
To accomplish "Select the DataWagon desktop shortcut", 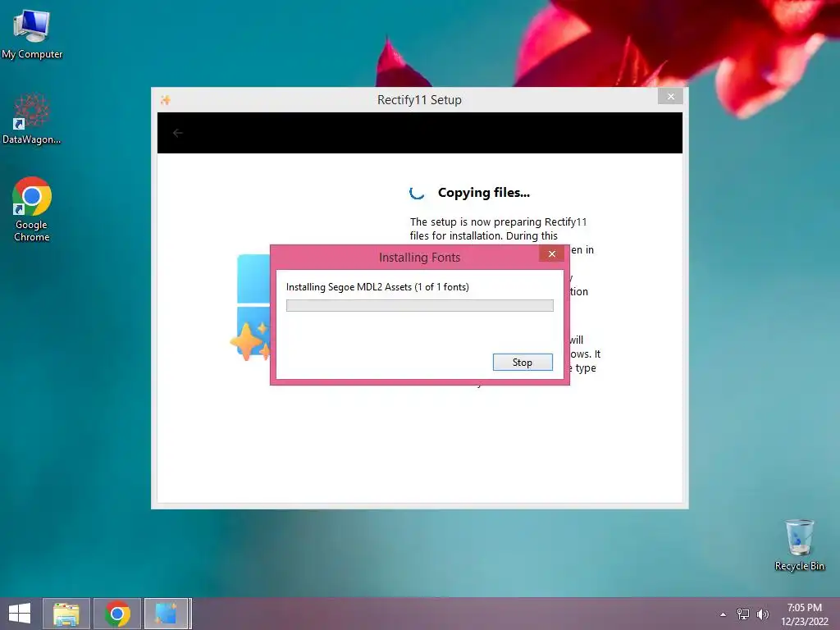I will [x=32, y=119].
